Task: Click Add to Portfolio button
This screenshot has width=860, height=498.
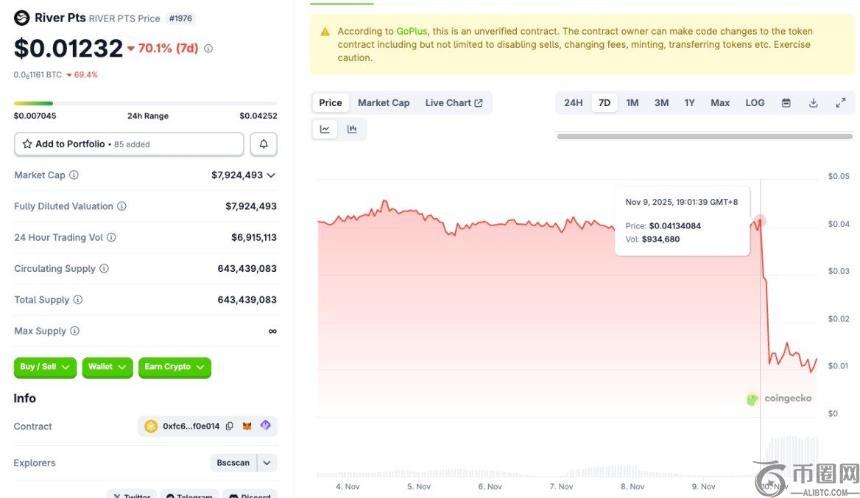Action: 128,144
